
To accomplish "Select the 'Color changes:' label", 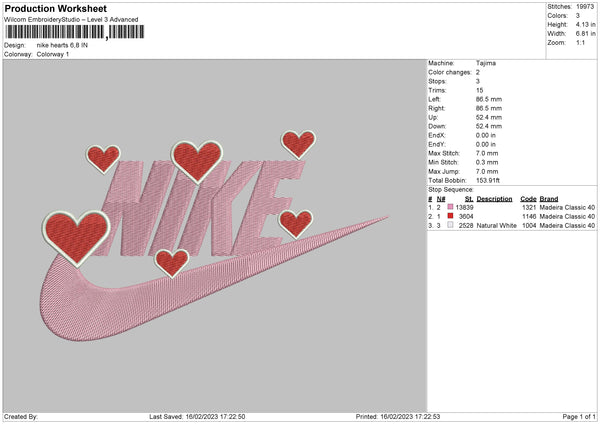I will pyautogui.click(x=450, y=72).
